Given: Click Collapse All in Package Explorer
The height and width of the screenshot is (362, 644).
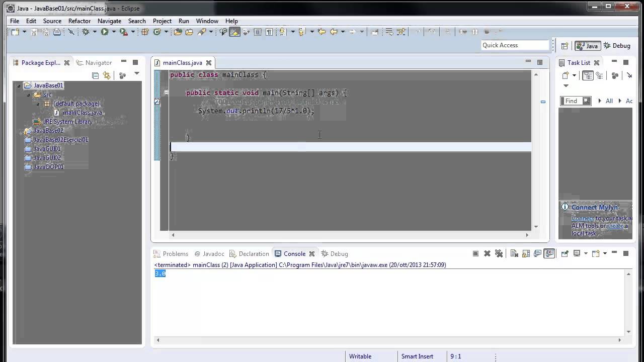Looking at the screenshot, I should pos(96,75).
